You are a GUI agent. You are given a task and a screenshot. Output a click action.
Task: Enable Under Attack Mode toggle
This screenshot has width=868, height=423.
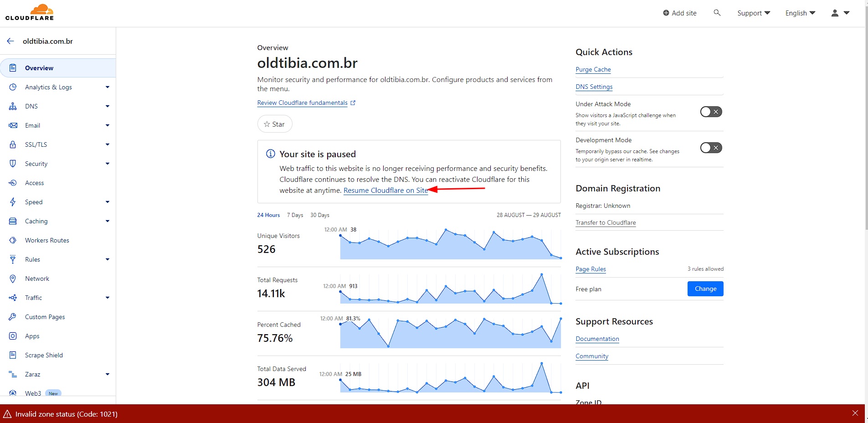(711, 112)
